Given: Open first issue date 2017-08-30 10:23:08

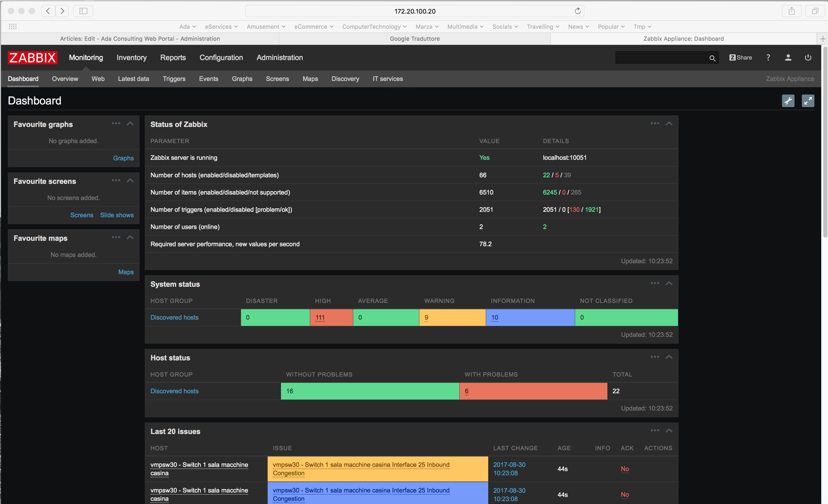Looking at the screenshot, I should point(509,469).
